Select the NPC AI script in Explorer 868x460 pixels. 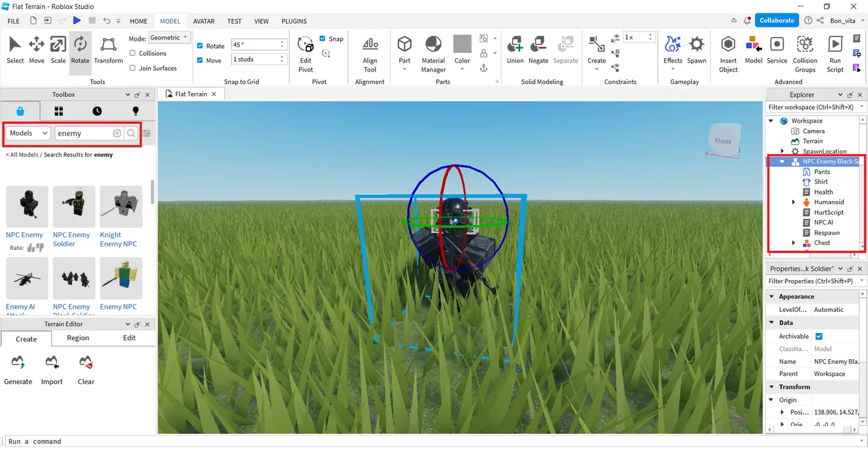click(823, 223)
